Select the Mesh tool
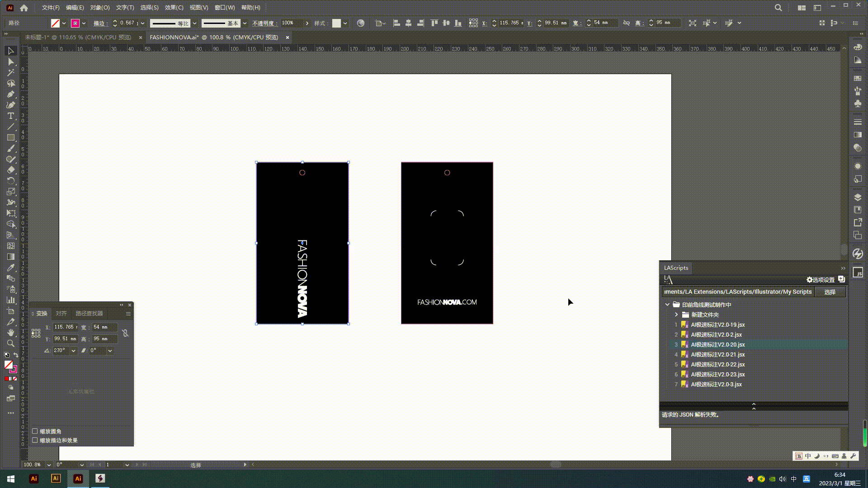 [11, 246]
